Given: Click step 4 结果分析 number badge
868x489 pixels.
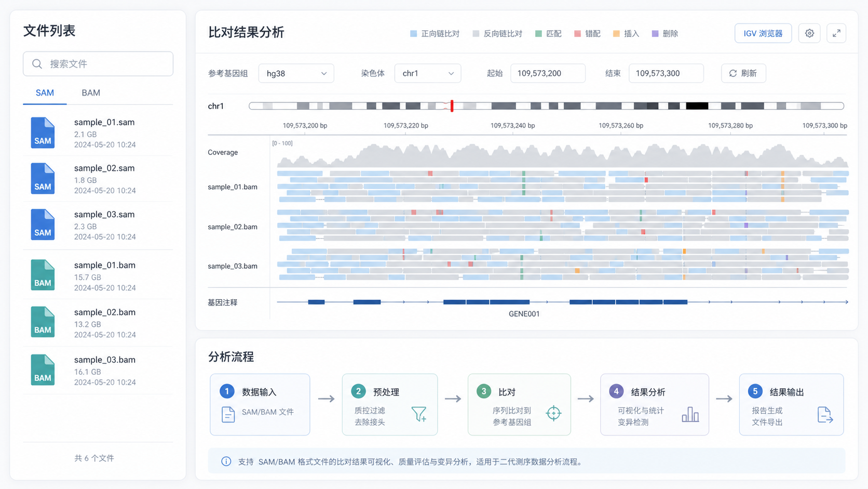Looking at the screenshot, I should tap(616, 391).
